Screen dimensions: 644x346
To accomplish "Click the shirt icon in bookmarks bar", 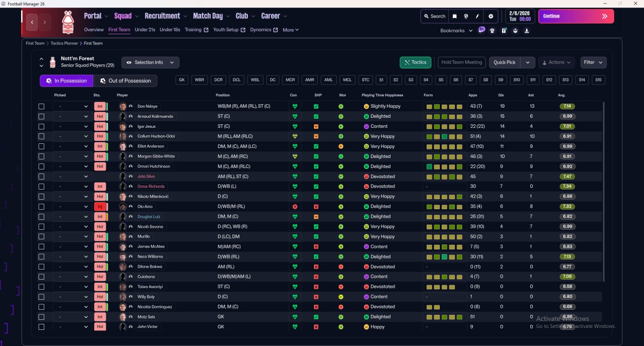I will 492,31.
